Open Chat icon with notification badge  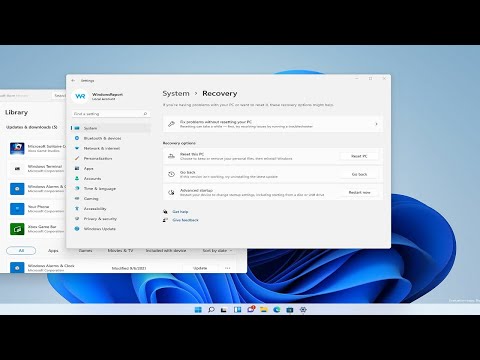[x=251, y=309]
